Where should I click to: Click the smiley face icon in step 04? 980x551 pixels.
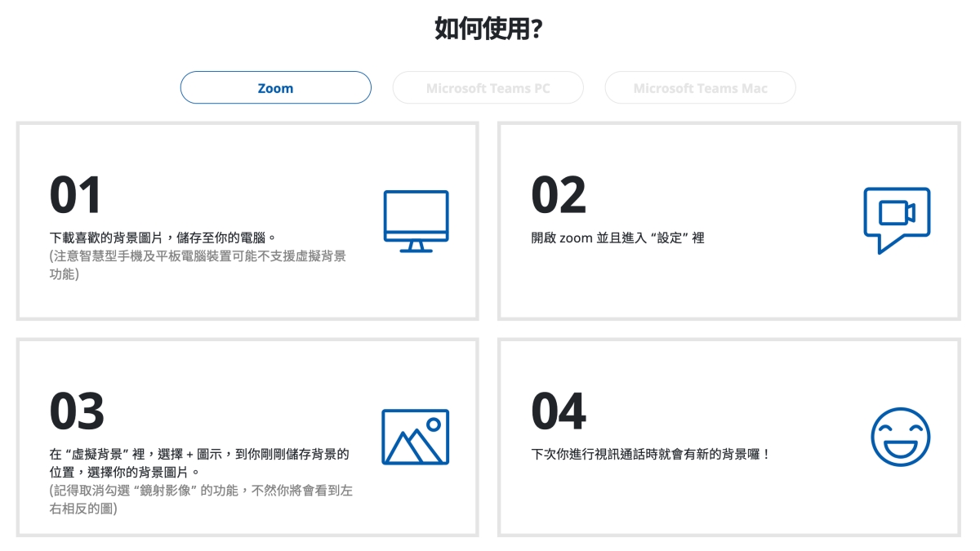(x=900, y=437)
